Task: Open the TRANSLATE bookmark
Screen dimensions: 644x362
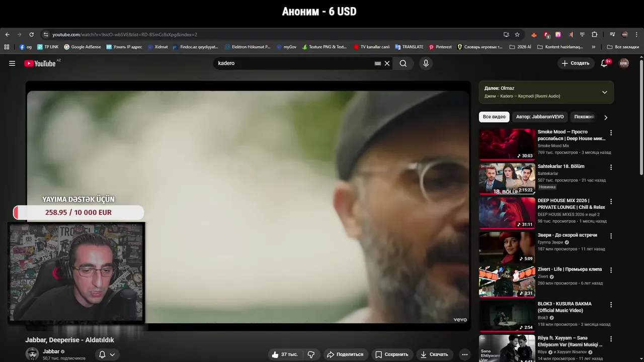Action: (409, 47)
